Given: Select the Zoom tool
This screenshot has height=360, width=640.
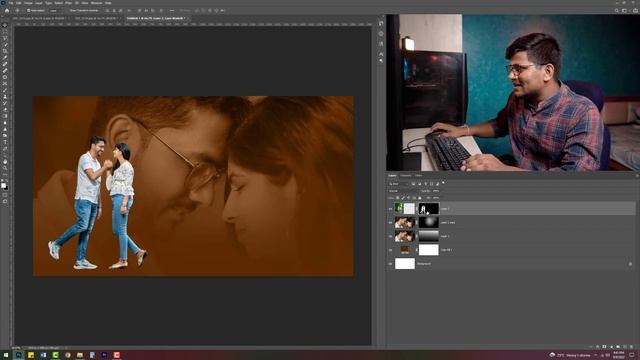Looking at the screenshot, I should click(5, 168).
